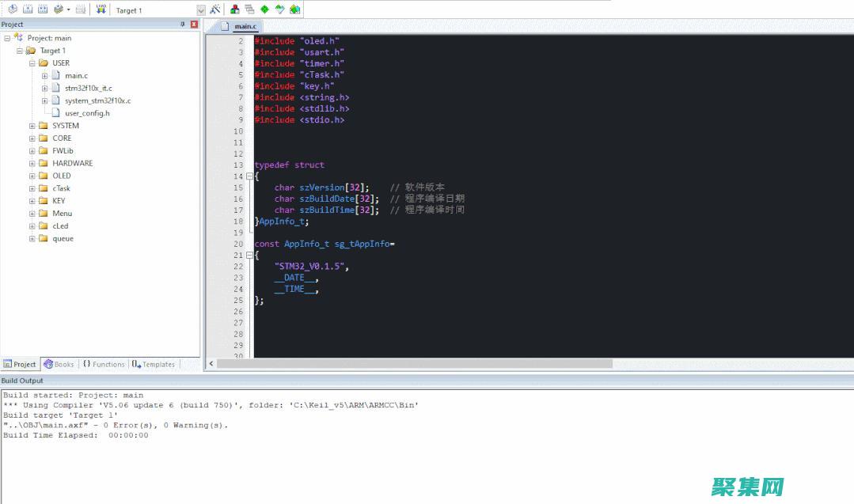Click the green diamond Run-Time Environment icon
The image size is (854, 504).
tap(264, 9)
